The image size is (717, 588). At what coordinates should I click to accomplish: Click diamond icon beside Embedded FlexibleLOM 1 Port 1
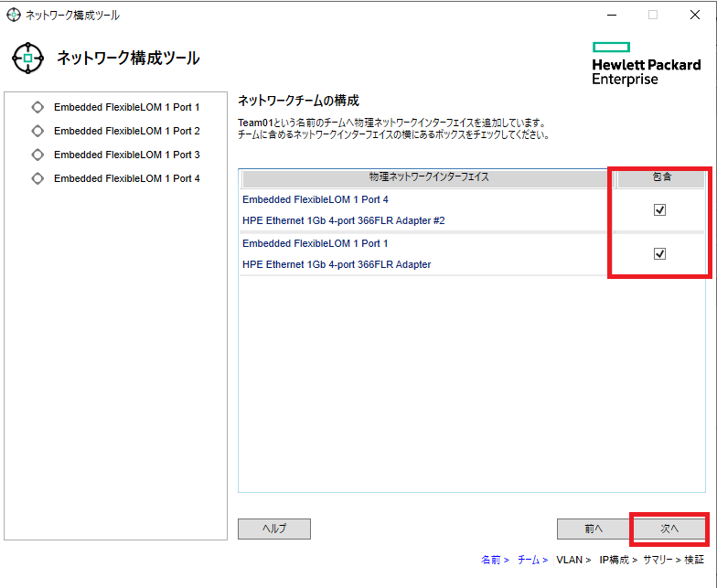coord(37,107)
